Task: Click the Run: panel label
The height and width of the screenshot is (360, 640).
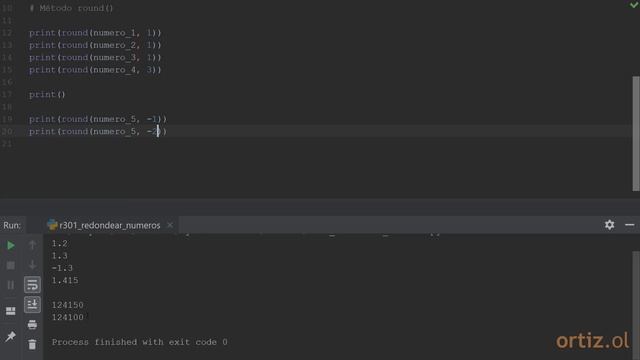Action: [x=12, y=225]
